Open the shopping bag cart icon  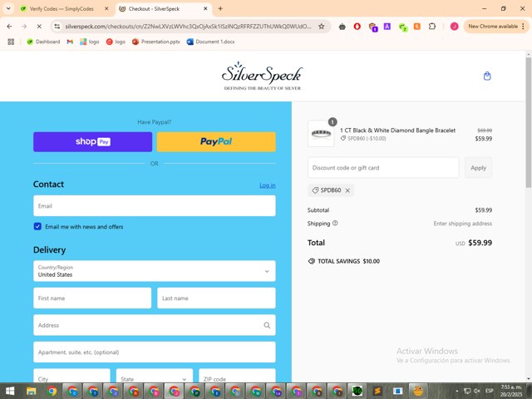tap(487, 76)
